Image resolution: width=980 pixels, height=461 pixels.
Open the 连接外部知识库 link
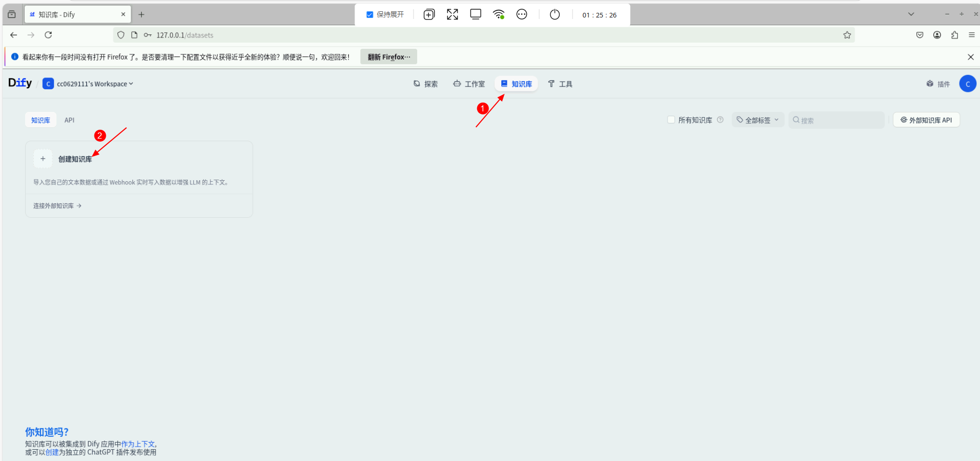[x=57, y=206]
